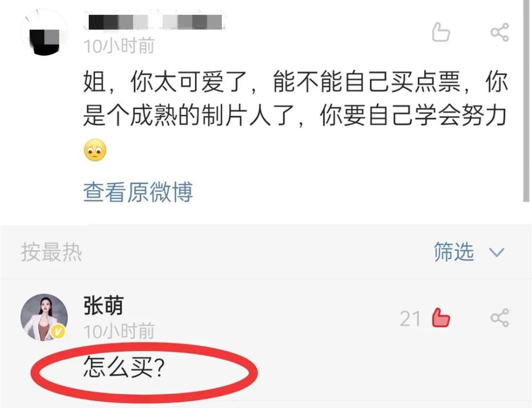Tap the 21 like count number
The image size is (532, 408).
click(410, 319)
